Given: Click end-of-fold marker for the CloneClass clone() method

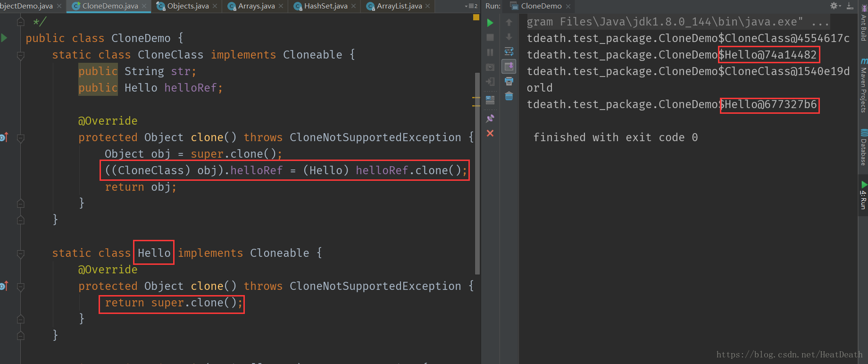Looking at the screenshot, I should (x=21, y=203).
